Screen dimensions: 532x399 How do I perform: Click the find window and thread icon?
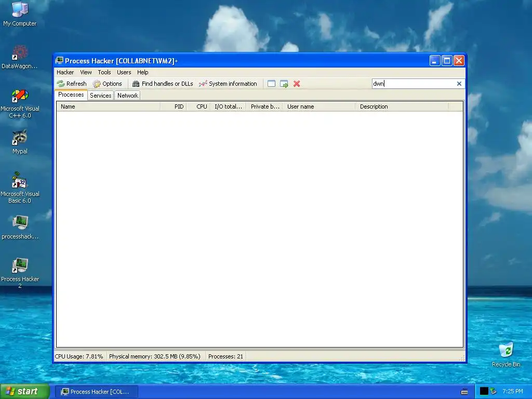click(284, 84)
